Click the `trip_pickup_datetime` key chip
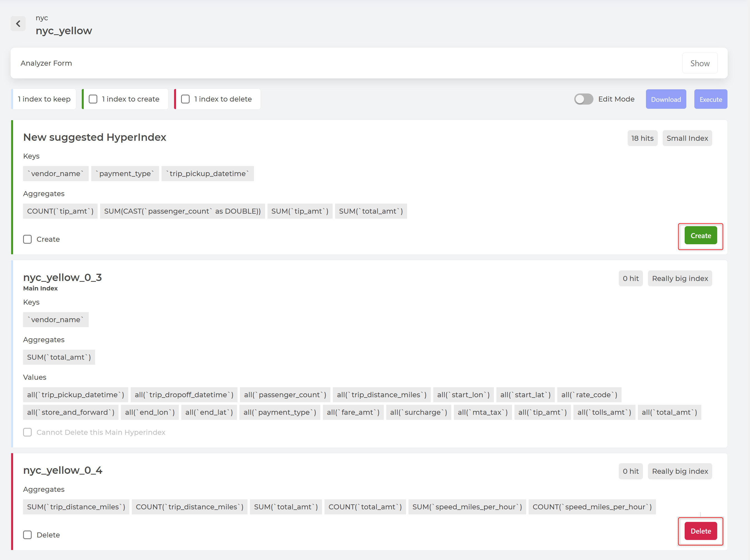Screen dimensions: 750x560 (208, 174)
